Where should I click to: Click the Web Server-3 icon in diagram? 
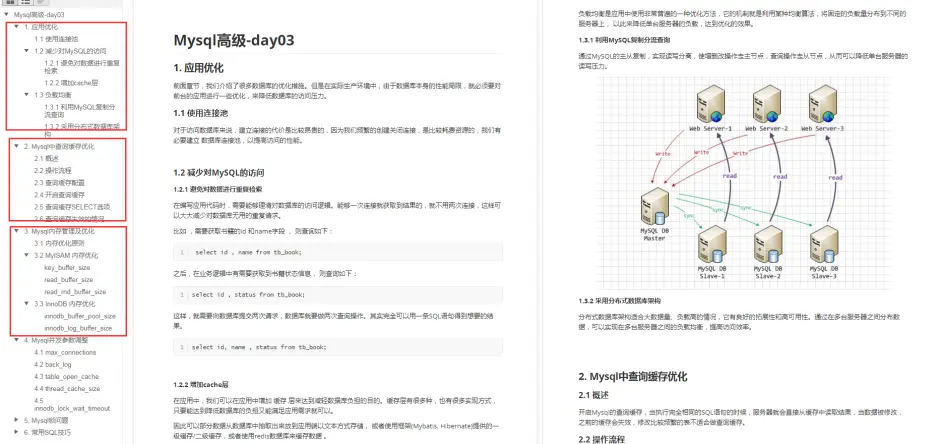pos(823,103)
